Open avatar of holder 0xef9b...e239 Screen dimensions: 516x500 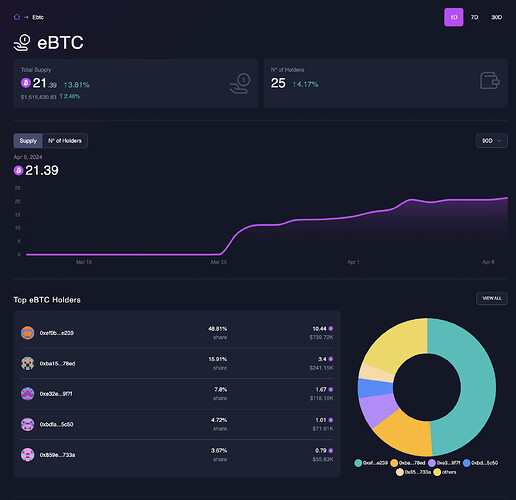coord(28,333)
